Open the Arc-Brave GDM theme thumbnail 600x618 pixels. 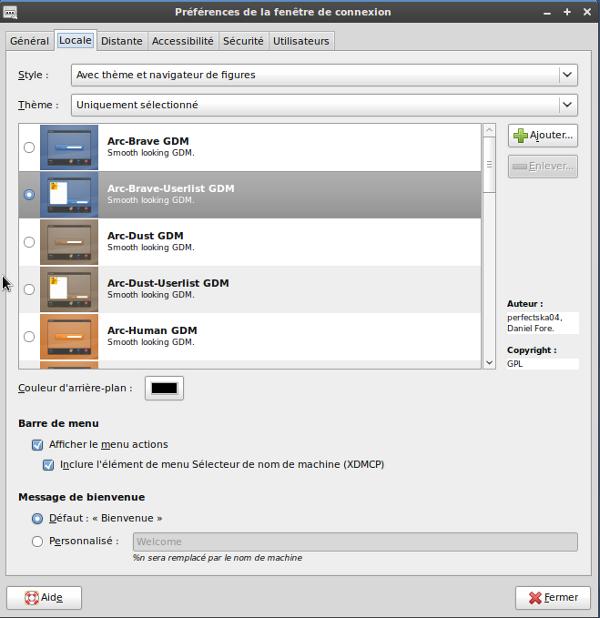coord(69,147)
